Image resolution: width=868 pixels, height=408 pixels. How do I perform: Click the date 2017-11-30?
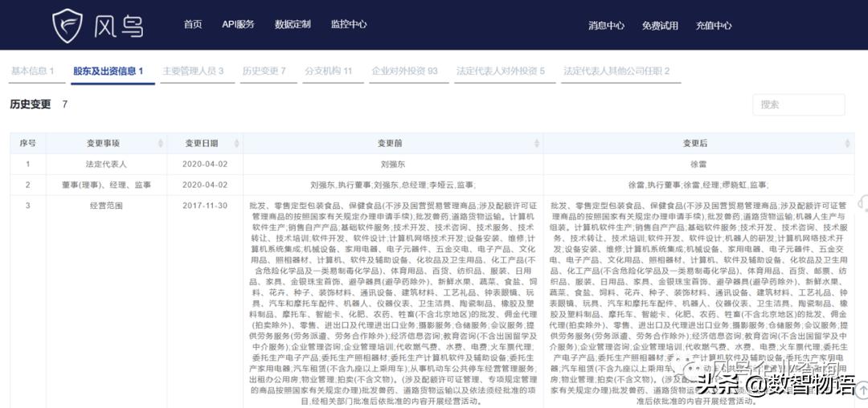(x=205, y=206)
